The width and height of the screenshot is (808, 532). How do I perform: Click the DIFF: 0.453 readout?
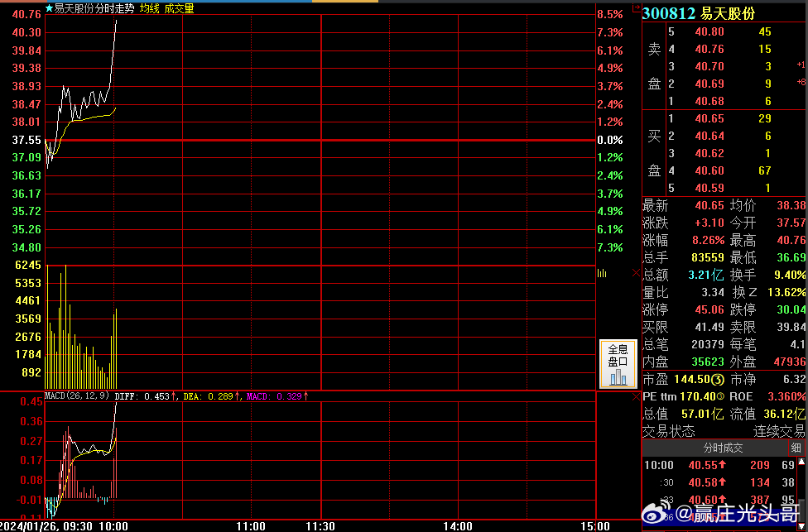(x=142, y=396)
